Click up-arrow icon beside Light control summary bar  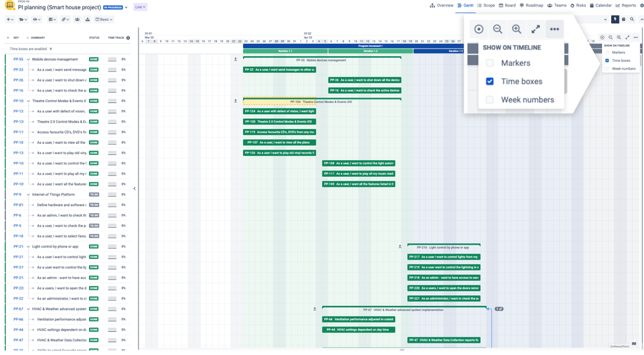click(400, 247)
